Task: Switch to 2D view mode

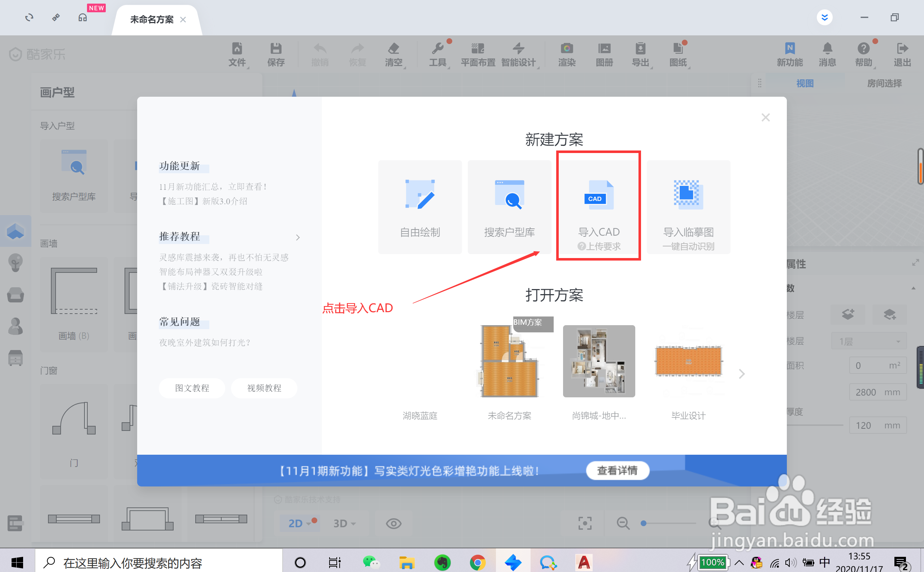Action: (x=296, y=523)
